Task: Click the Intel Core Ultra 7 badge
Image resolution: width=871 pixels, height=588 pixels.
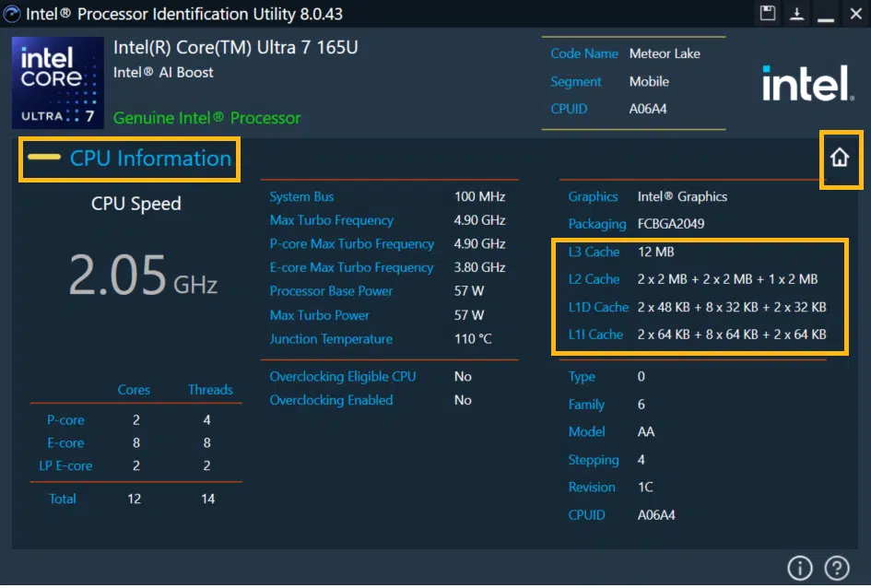Action: coord(57,84)
